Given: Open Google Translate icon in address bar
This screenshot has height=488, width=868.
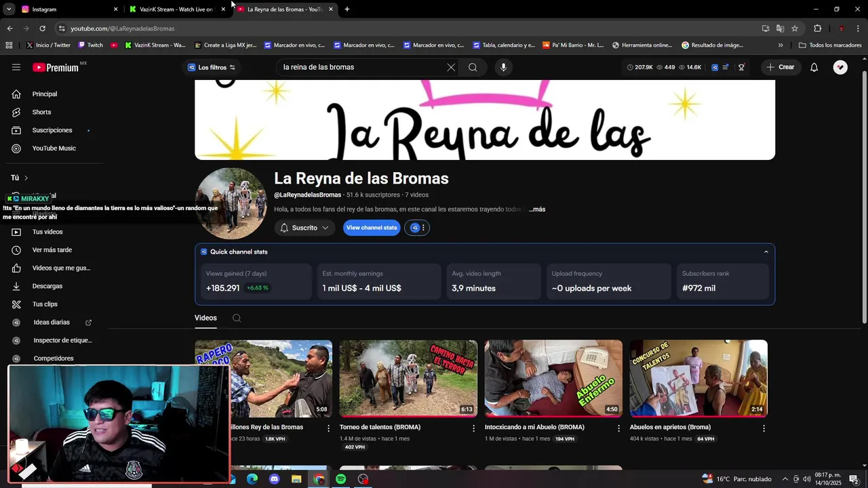Looking at the screenshot, I should pyautogui.click(x=780, y=28).
